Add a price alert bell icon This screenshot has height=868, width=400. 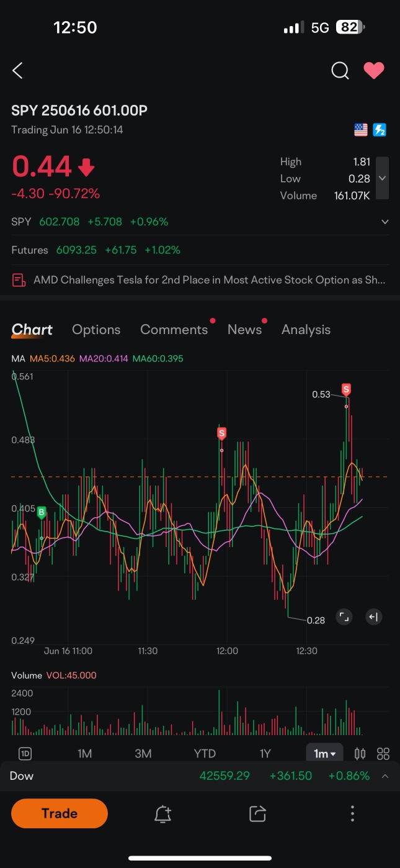tap(162, 813)
